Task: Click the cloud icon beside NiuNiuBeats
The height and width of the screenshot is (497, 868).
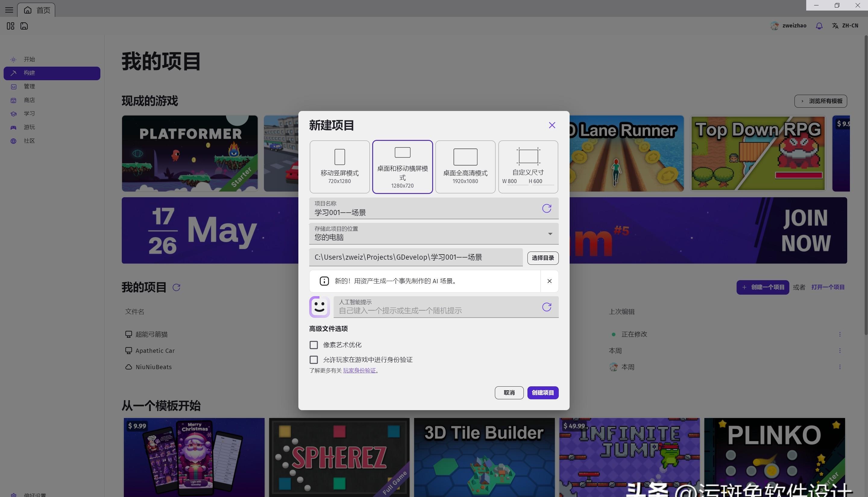Action: (x=129, y=367)
